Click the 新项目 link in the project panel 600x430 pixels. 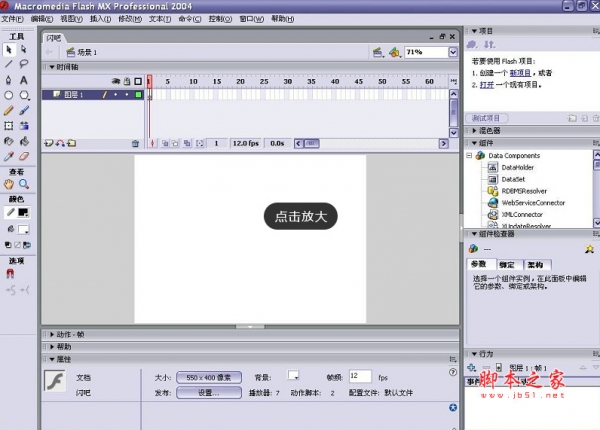pyautogui.click(x=519, y=74)
